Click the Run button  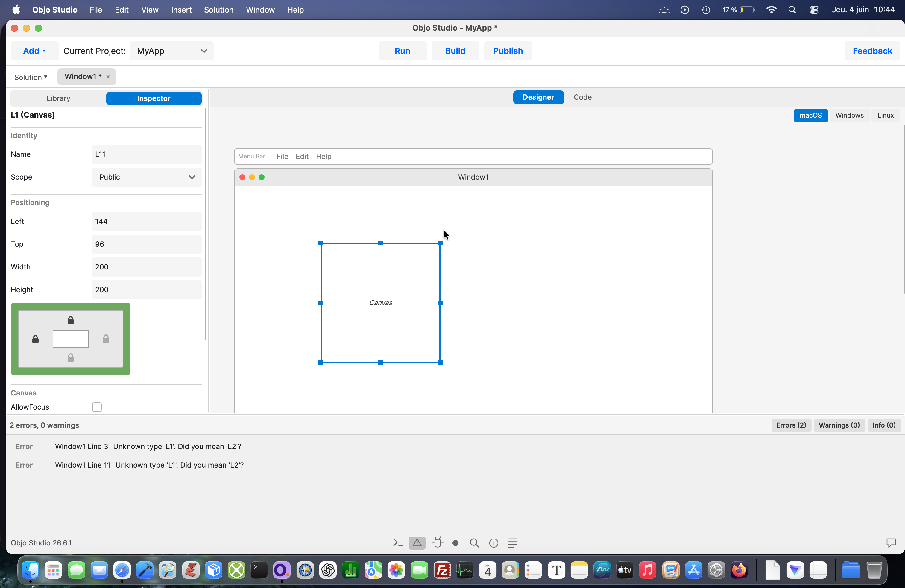click(x=402, y=51)
